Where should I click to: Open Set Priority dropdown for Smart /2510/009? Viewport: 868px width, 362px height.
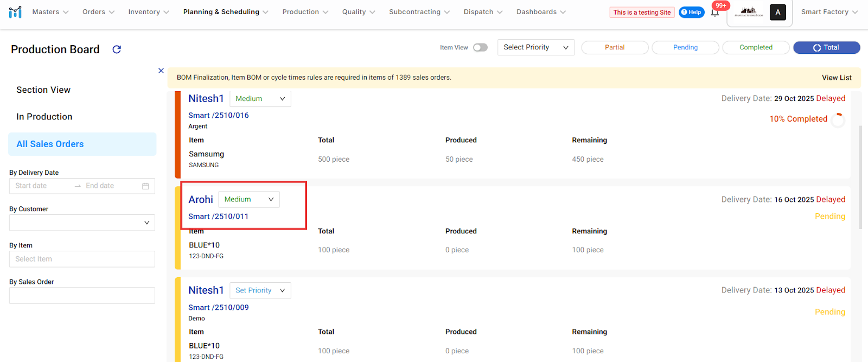[x=260, y=290]
